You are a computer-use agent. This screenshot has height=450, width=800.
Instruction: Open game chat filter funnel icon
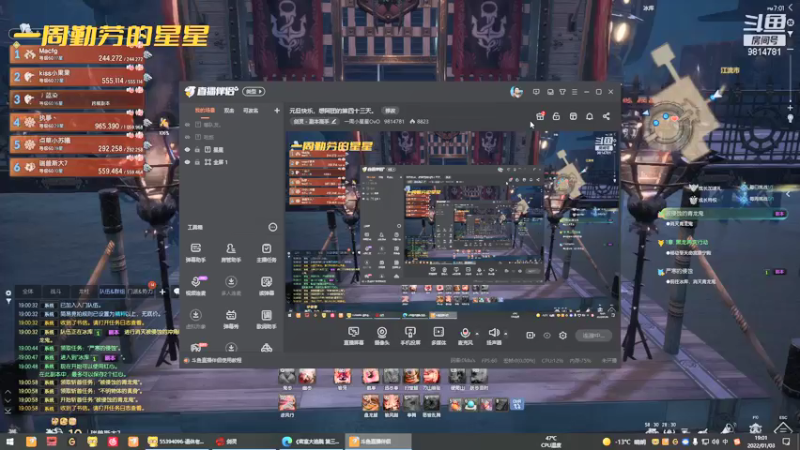8,301
